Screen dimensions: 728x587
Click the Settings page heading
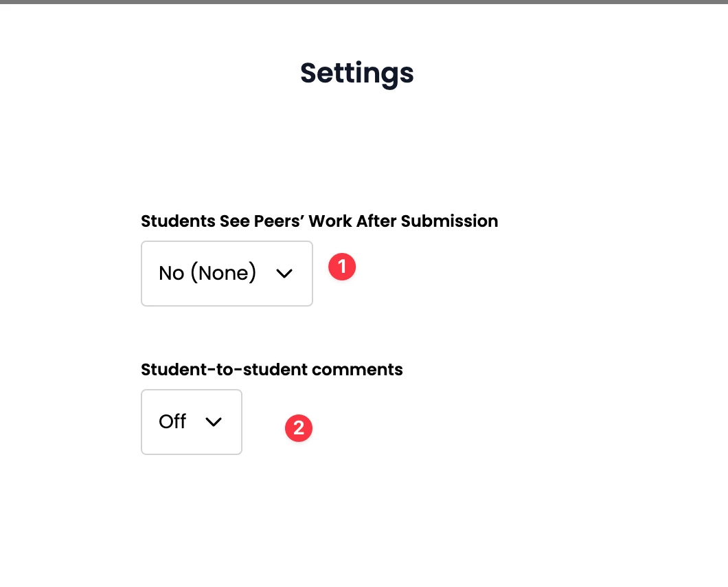[356, 74]
